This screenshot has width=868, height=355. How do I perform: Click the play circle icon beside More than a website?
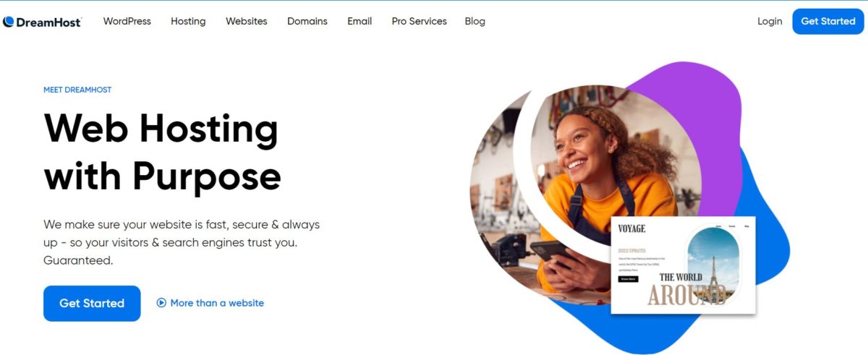161,303
